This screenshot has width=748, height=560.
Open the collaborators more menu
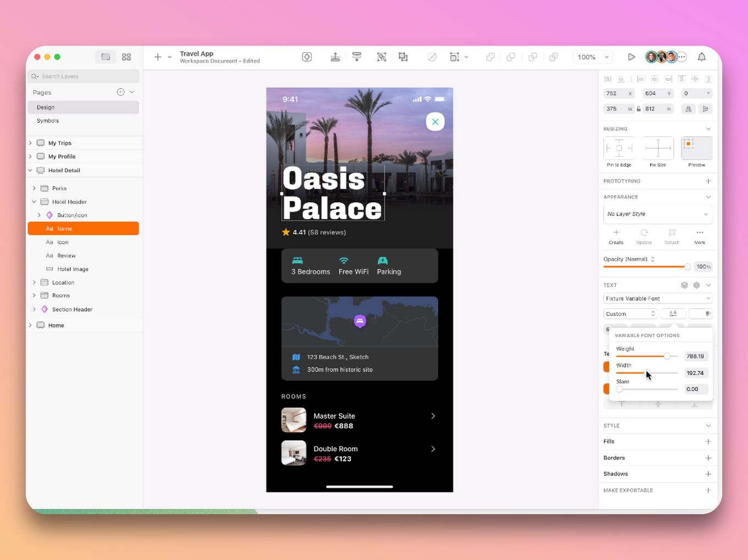tap(683, 57)
